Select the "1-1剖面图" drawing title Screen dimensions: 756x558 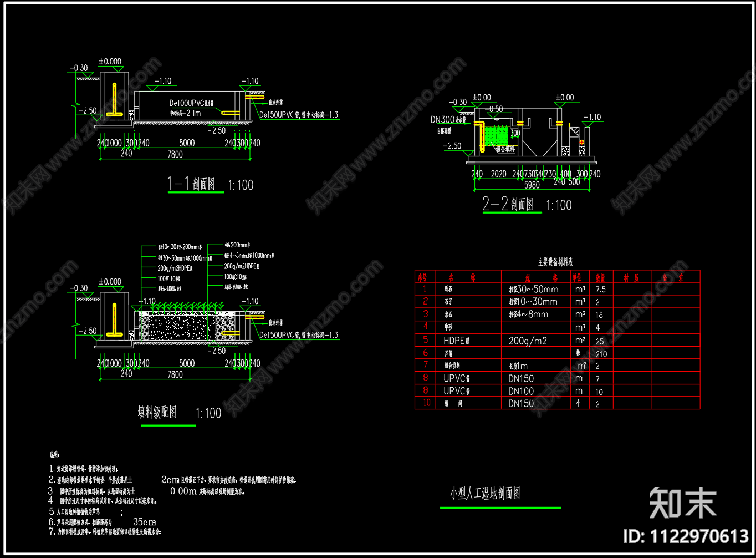192,184
